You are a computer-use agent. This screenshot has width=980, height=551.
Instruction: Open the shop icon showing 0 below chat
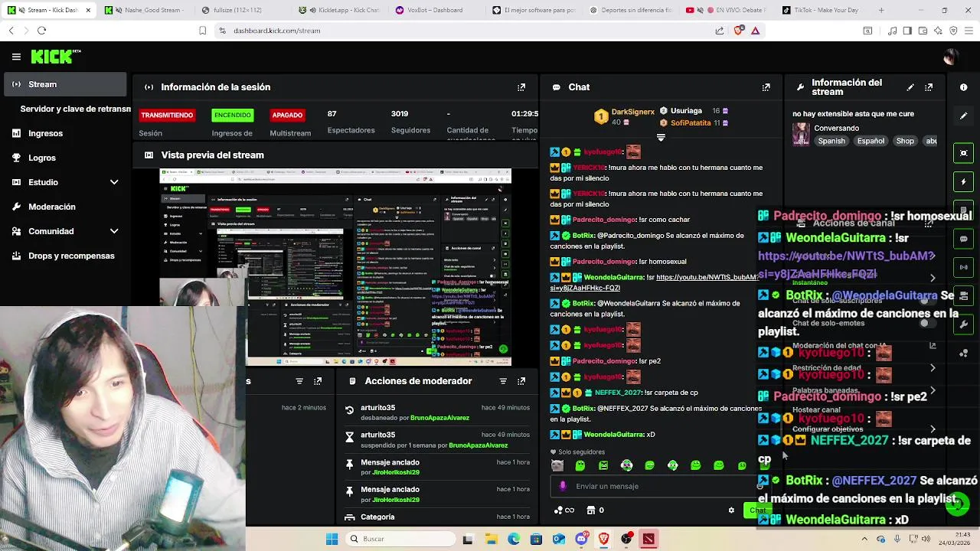point(595,510)
